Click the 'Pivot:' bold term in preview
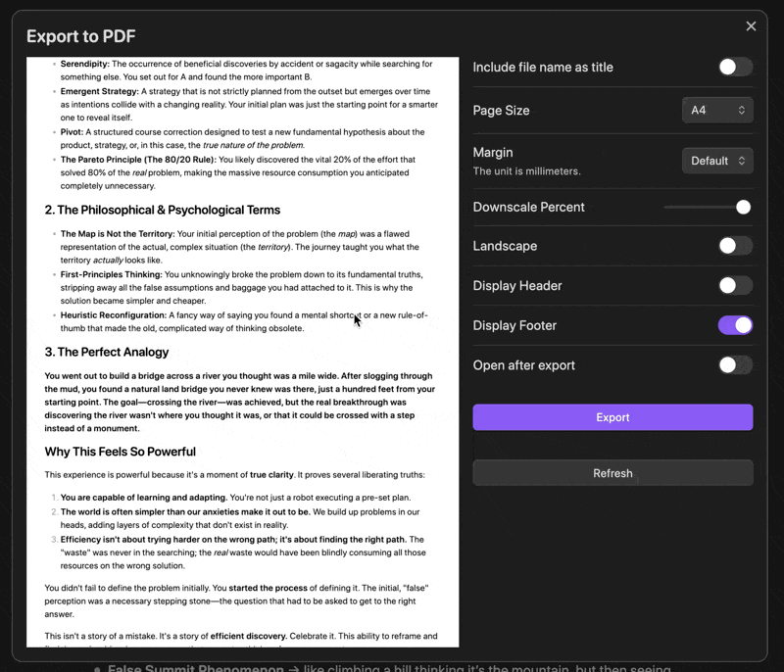Image resolution: width=784 pixels, height=672 pixels. coord(72,132)
